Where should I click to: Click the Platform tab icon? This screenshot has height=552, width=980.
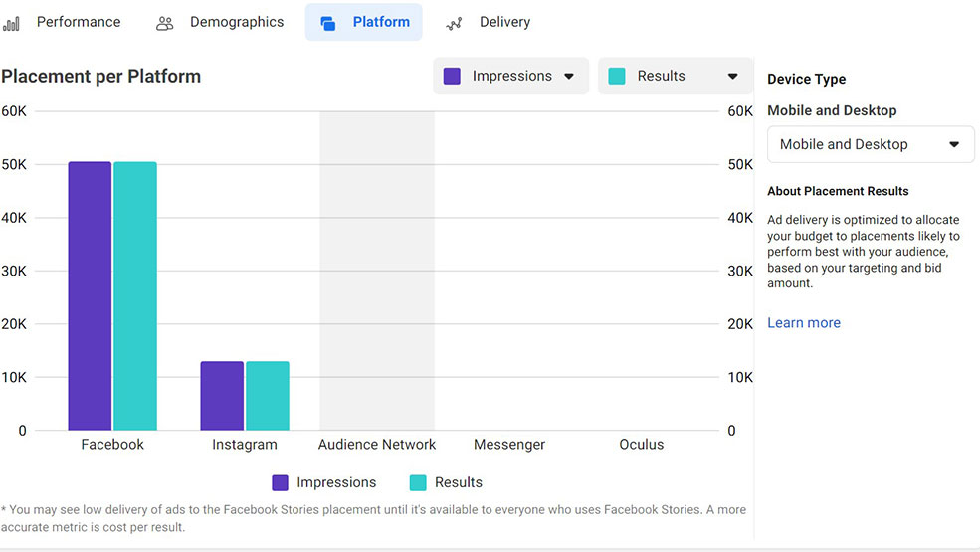click(x=328, y=23)
